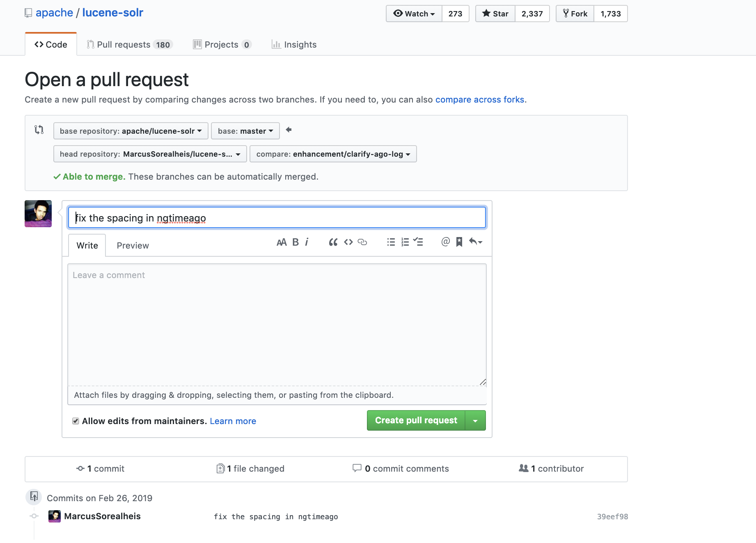This screenshot has height=543, width=756.
Task: Click the commit icon beside 1 commit
Action: [80, 468]
